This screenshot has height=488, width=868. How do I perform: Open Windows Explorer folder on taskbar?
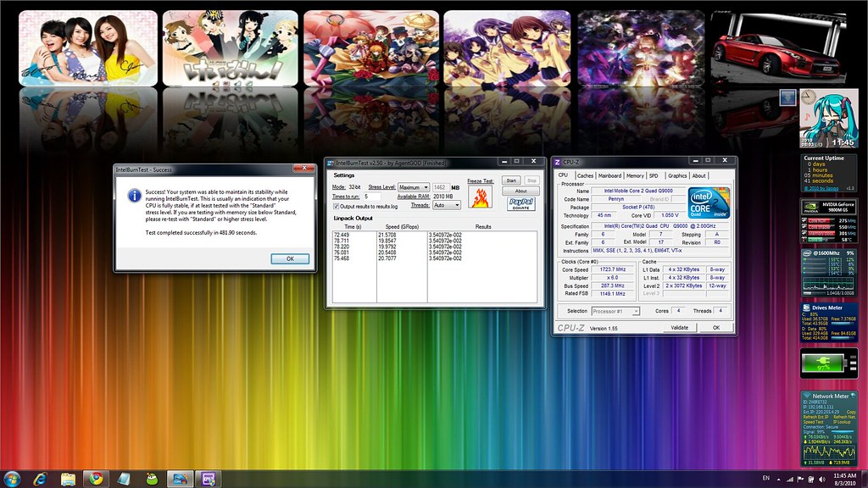pyautogui.click(x=68, y=479)
